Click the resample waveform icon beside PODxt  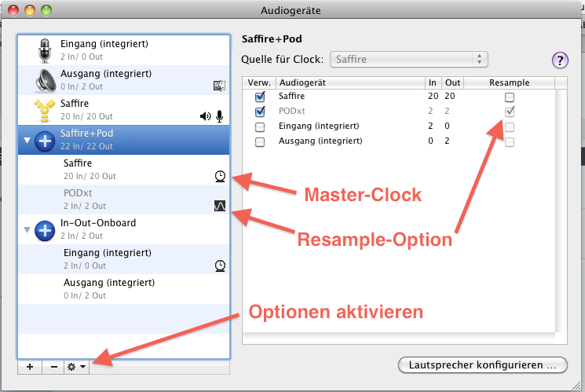pyautogui.click(x=221, y=206)
